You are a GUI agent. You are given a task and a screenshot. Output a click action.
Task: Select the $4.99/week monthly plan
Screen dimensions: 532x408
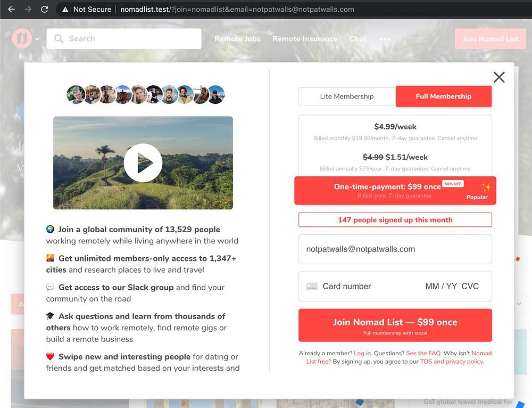point(395,132)
